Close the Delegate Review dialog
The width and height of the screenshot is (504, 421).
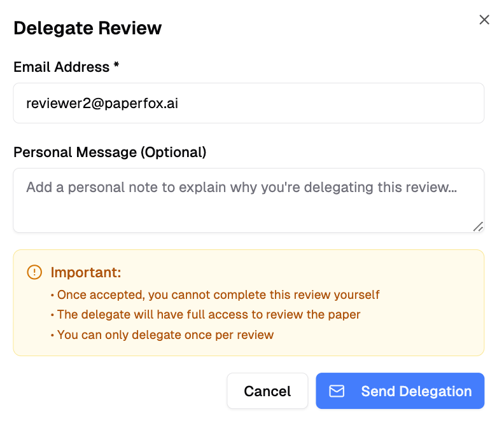[484, 20]
